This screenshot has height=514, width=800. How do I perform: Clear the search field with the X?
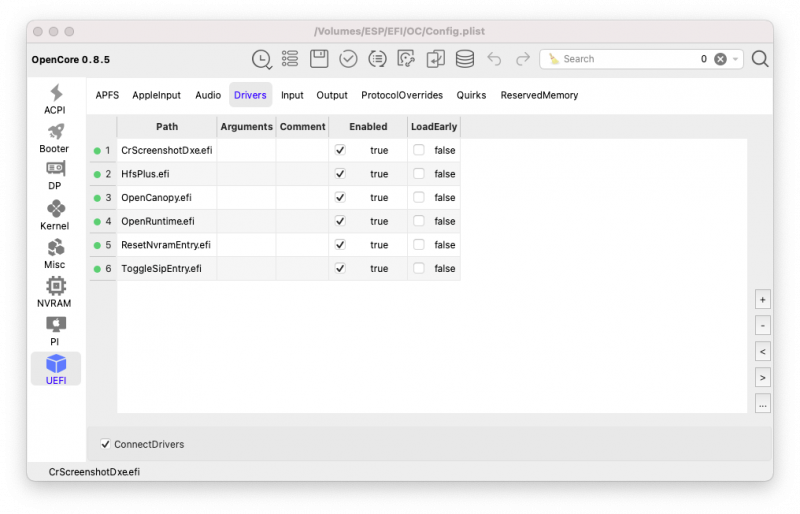coord(720,59)
